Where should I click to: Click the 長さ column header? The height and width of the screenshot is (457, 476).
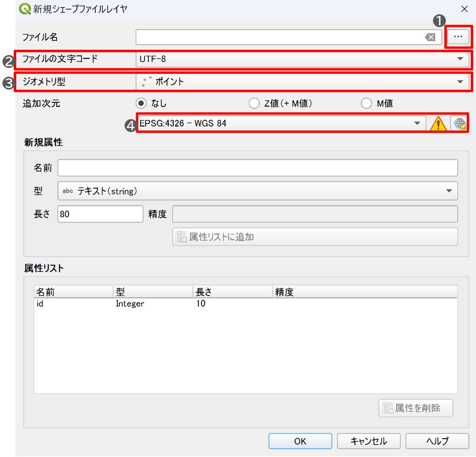tap(233, 292)
